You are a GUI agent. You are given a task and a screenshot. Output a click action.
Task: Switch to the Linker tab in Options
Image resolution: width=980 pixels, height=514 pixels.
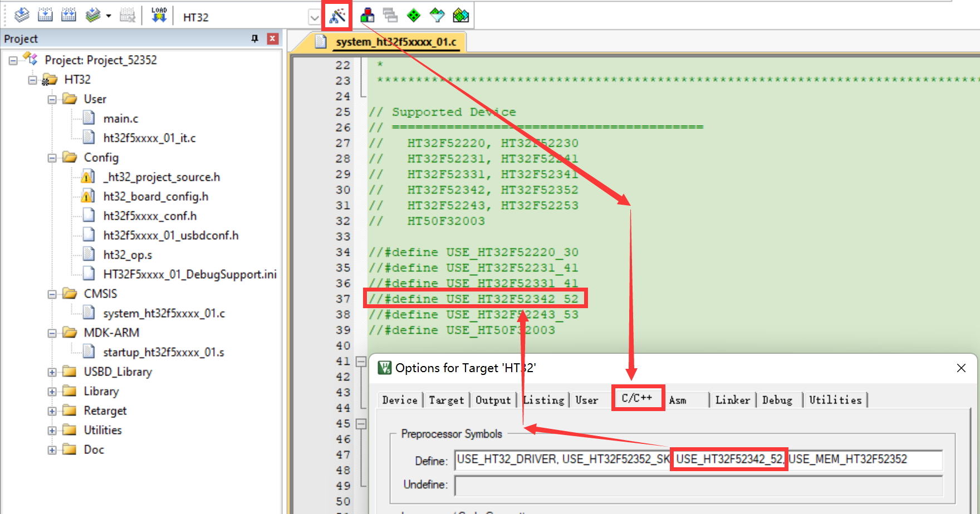point(732,400)
